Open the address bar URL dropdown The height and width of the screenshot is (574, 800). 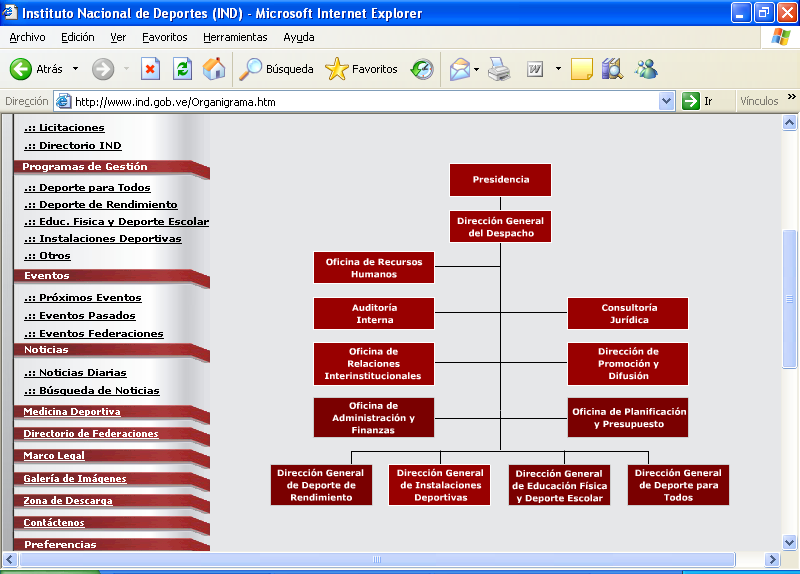click(x=666, y=101)
